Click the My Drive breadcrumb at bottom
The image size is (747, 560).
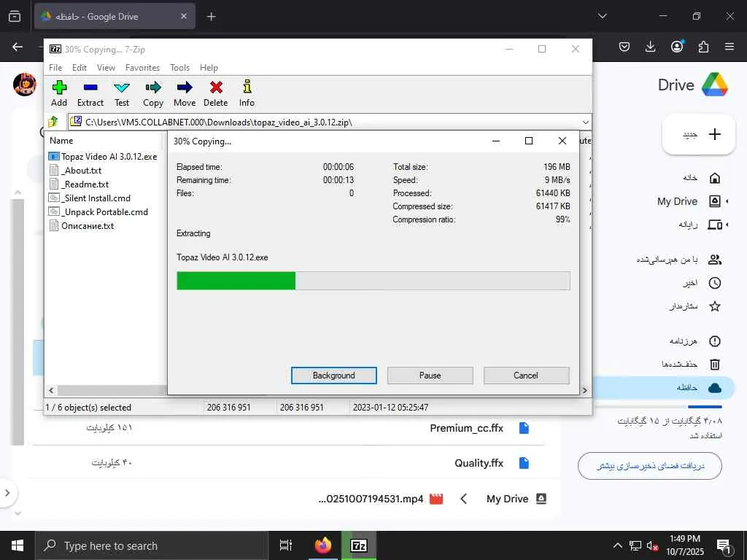[x=516, y=499]
